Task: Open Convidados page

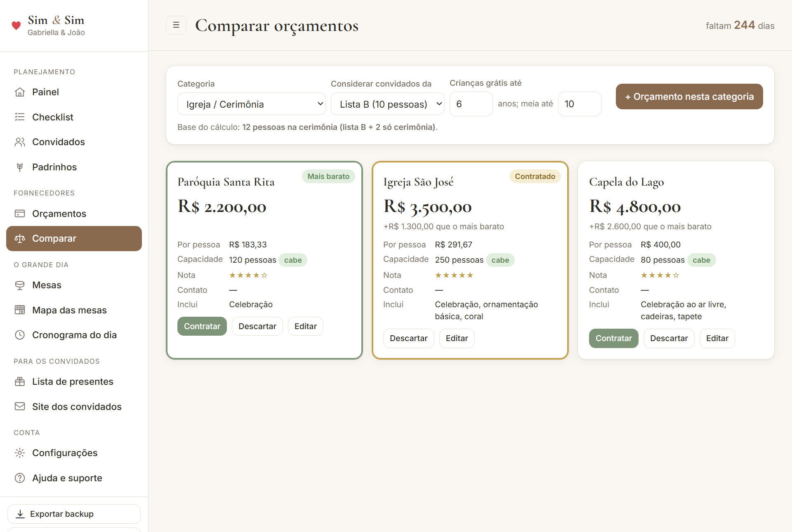Action: click(74, 142)
